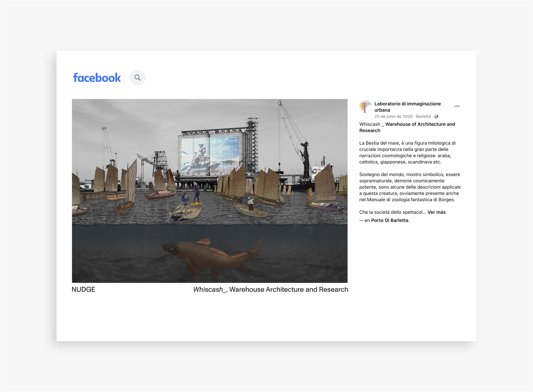
Task: Click the Facebook logo
Action: (97, 78)
